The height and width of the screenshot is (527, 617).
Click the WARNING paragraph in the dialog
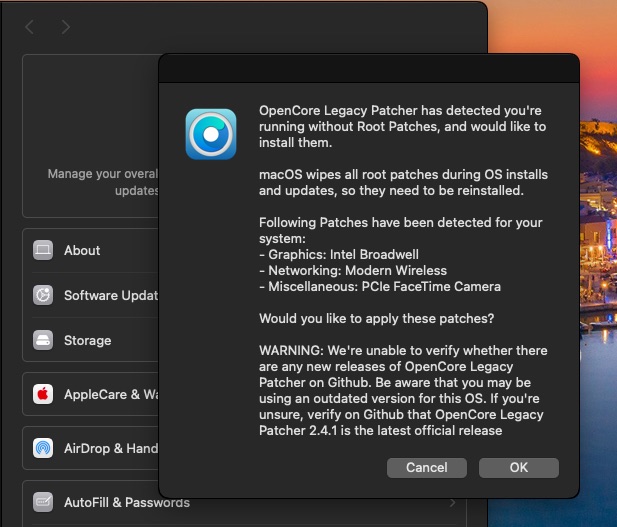coord(402,390)
